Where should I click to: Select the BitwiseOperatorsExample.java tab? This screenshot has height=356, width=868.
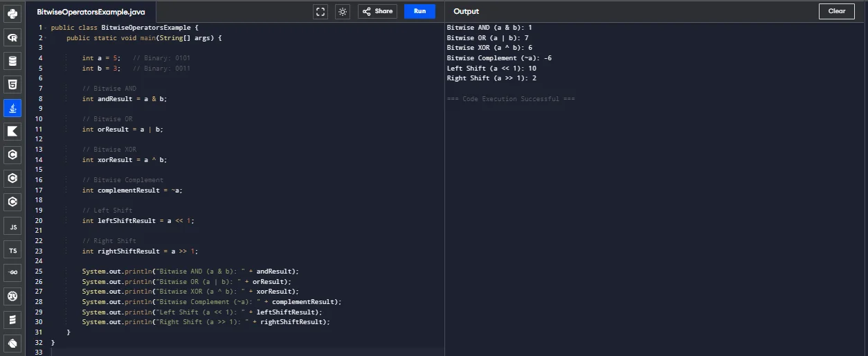click(x=91, y=12)
